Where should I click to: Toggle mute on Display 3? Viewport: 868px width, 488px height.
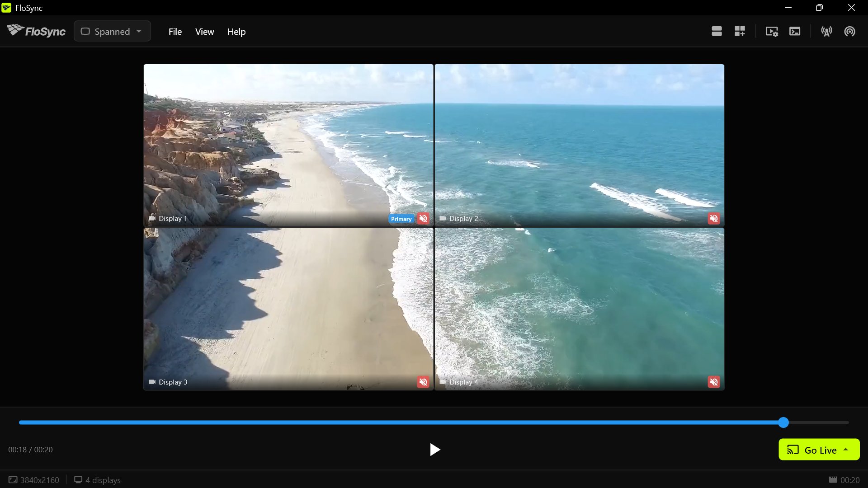pyautogui.click(x=423, y=382)
